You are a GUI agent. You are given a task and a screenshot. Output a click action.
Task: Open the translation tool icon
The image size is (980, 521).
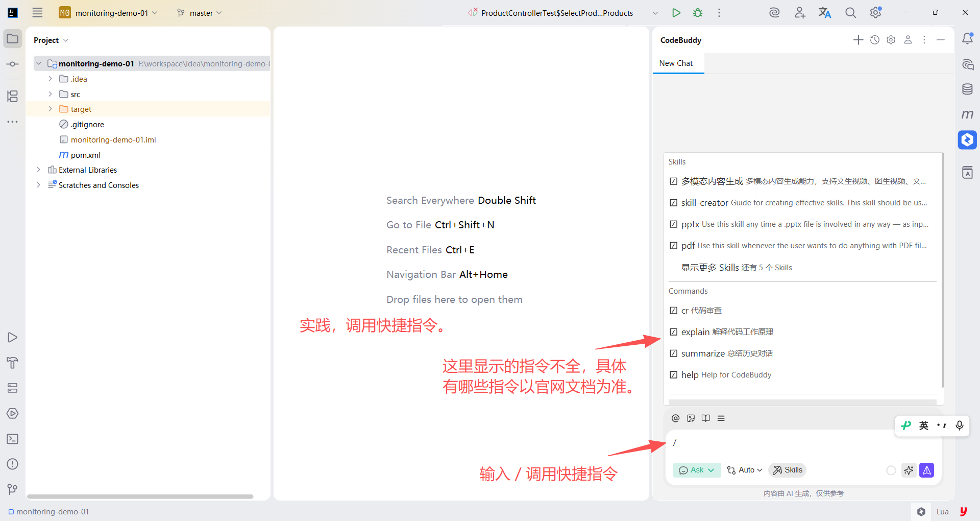(825, 13)
